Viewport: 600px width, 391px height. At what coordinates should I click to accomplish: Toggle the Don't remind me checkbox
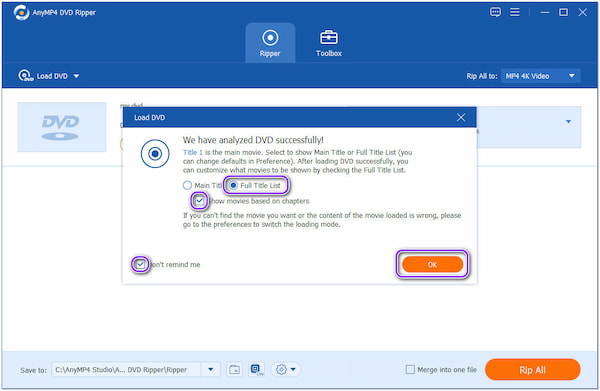140,264
